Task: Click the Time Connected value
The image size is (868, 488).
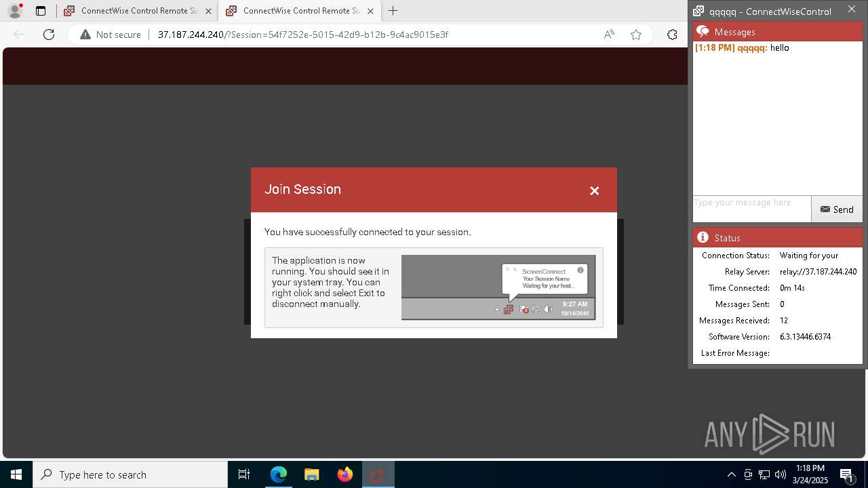Action: coord(792,288)
